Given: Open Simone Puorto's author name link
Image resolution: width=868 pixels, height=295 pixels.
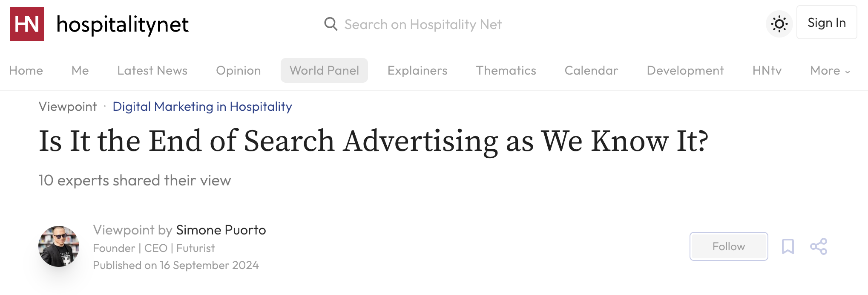Looking at the screenshot, I should click(x=221, y=230).
